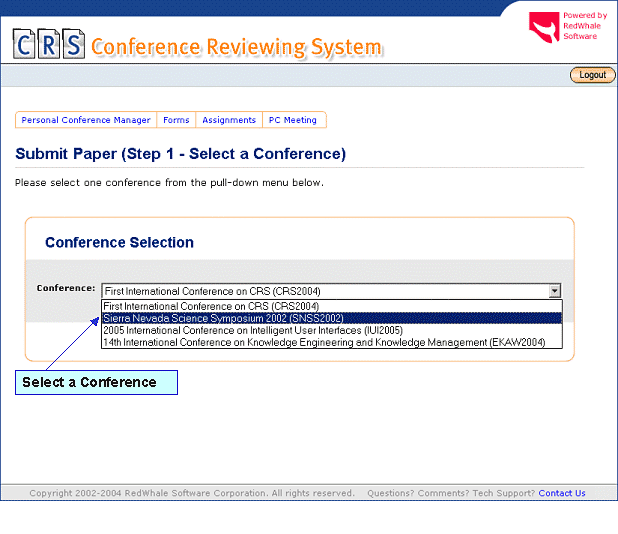Click the CRS logo icon
618x534 pixels.
(x=48, y=44)
